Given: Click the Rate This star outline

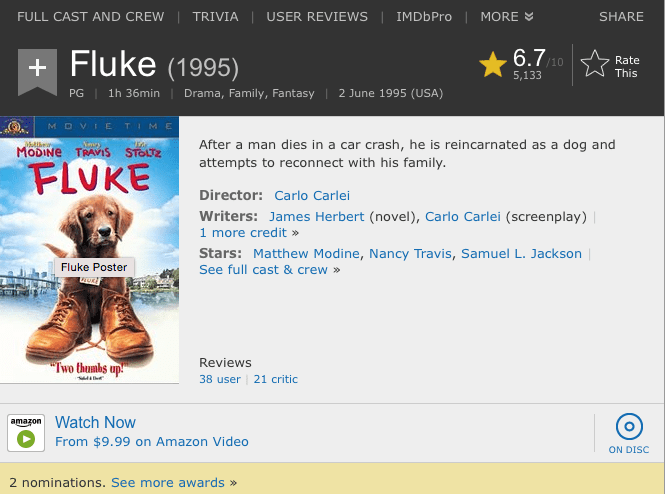Looking at the screenshot, I should tap(595, 66).
